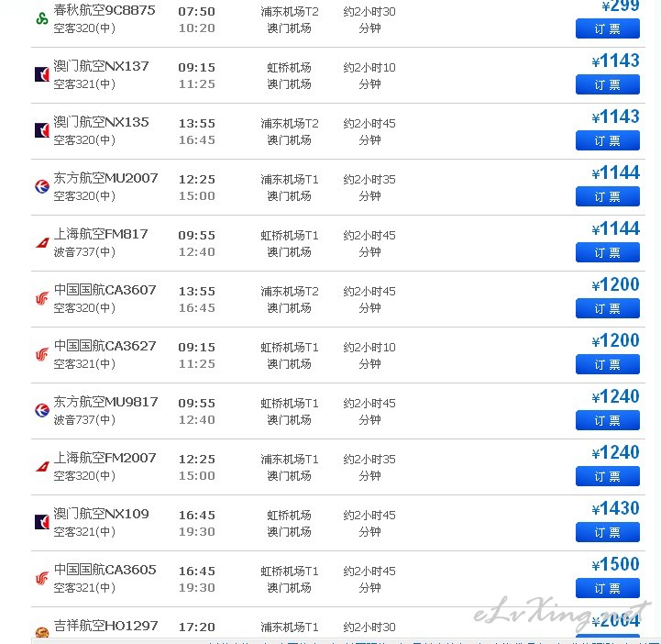Book the ¥1430 NX109 flight

[x=608, y=532]
